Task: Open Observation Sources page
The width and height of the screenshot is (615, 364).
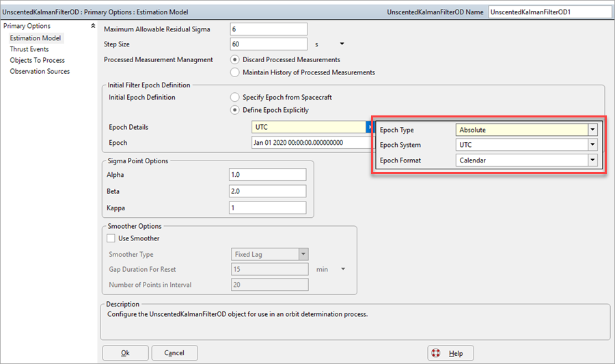Action: pyautogui.click(x=40, y=71)
